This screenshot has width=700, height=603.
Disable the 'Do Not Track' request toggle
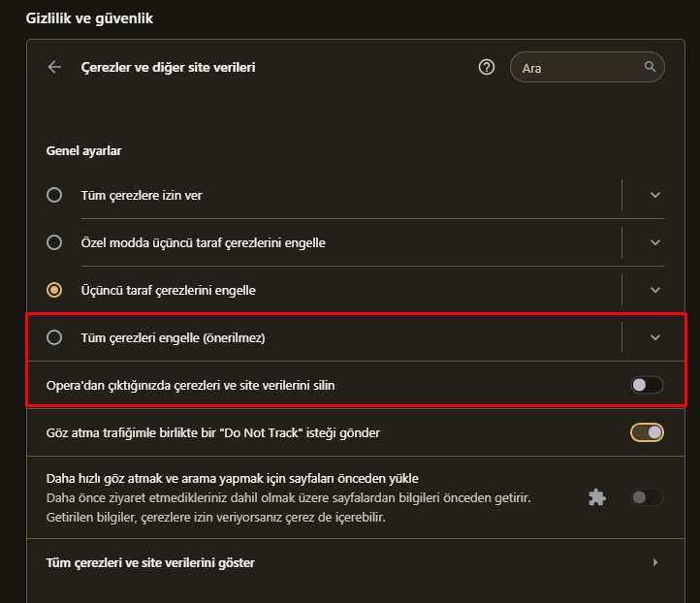coord(647,432)
